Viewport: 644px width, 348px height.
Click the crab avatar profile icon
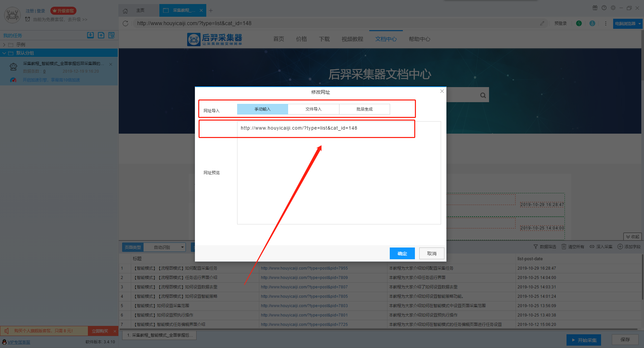[12, 15]
